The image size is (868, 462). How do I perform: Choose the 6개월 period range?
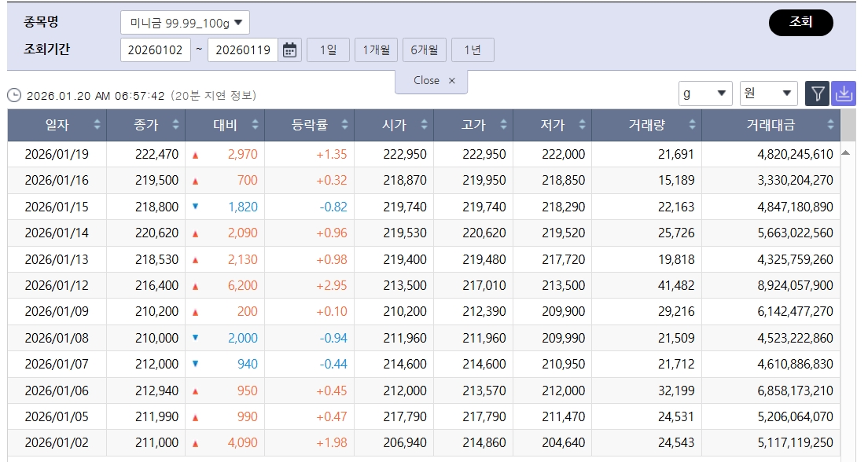(425, 50)
